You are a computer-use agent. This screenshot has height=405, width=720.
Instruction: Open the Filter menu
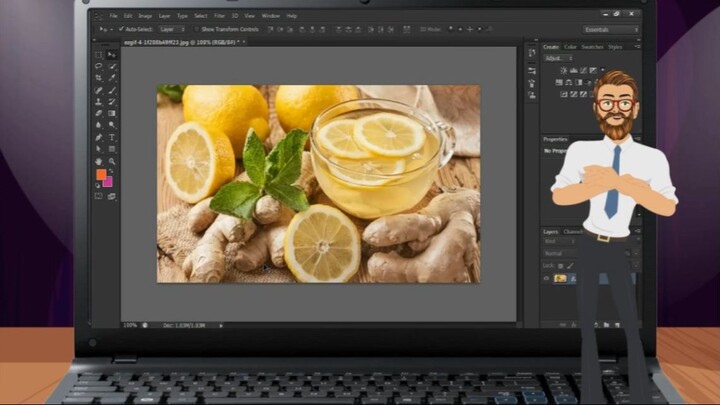click(x=219, y=16)
